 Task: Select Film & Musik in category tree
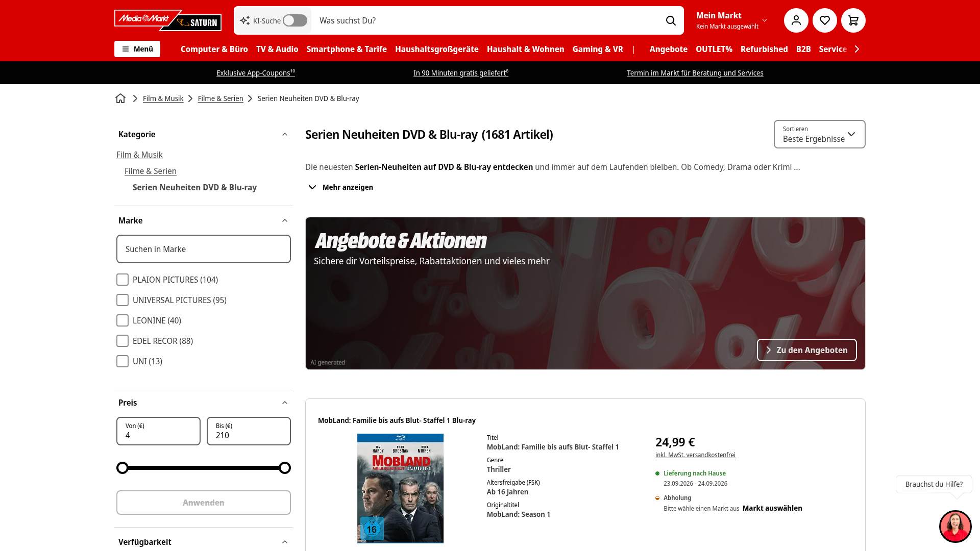tap(139, 155)
